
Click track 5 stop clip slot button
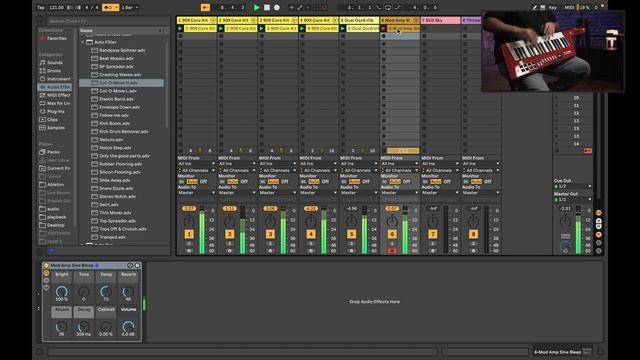pyautogui.click(x=343, y=151)
